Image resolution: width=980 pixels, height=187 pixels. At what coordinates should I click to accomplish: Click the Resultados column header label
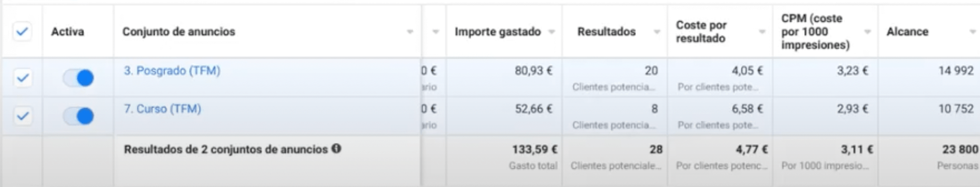point(607,32)
